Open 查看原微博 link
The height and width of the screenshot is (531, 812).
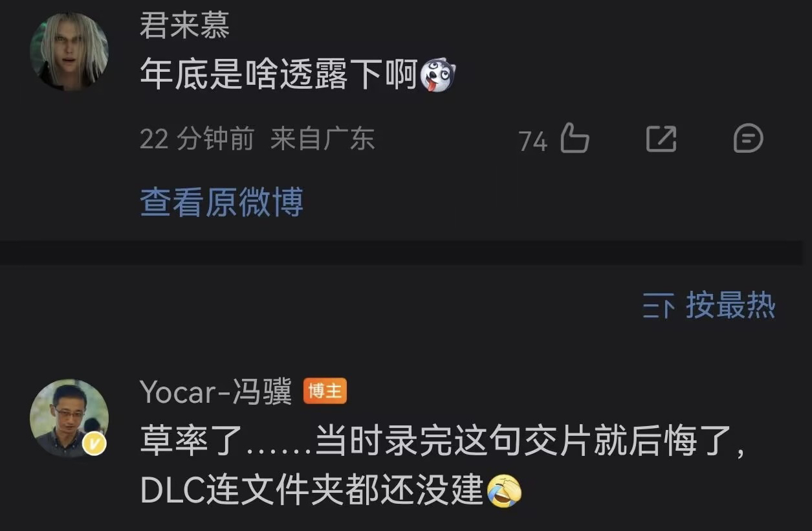(222, 202)
